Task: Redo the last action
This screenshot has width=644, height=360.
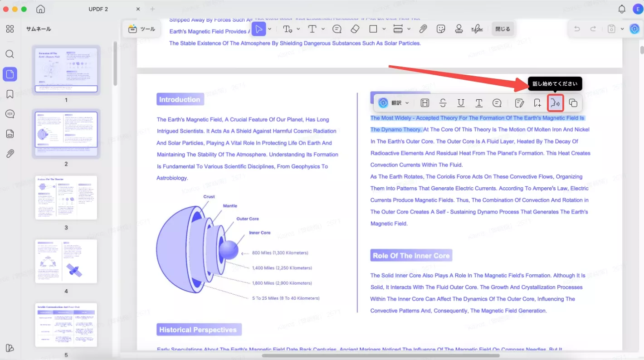Action: coord(593,29)
